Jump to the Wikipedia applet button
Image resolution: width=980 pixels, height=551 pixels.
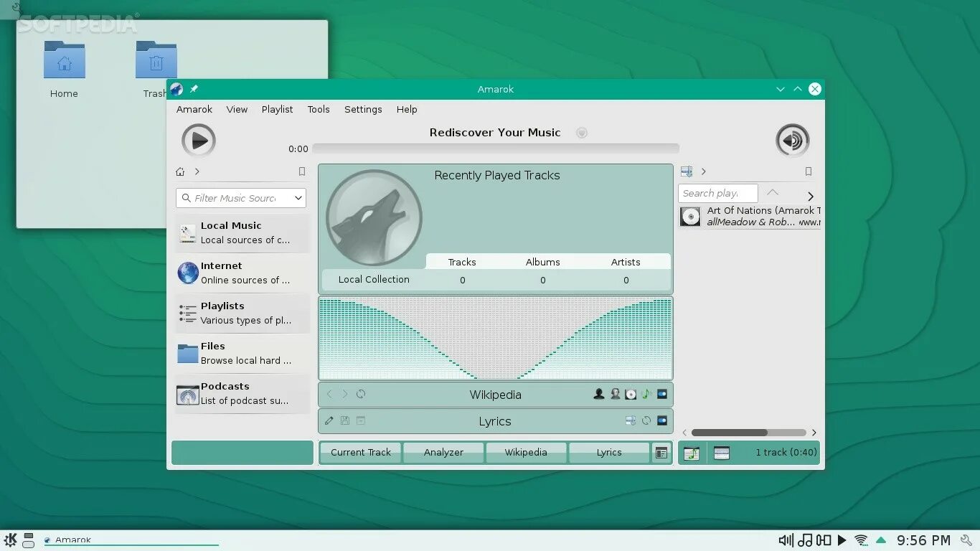pyautogui.click(x=526, y=453)
